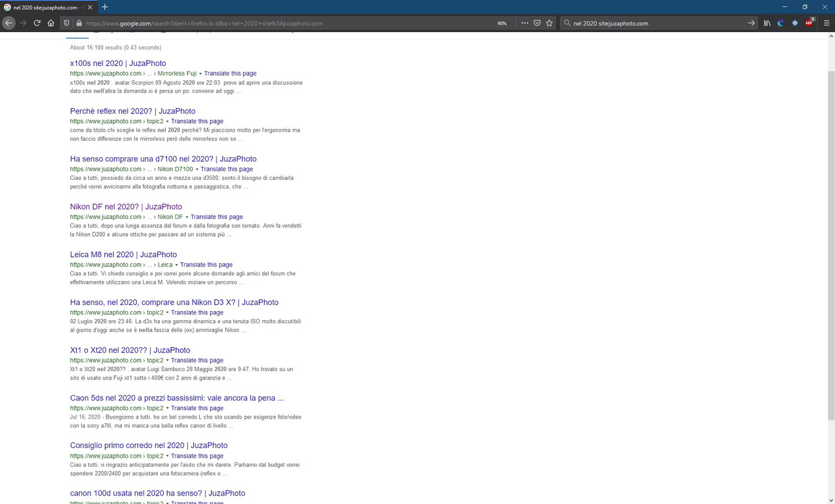Open the Adblock Plus extension
This screenshot has width=835, height=504.
tap(810, 23)
